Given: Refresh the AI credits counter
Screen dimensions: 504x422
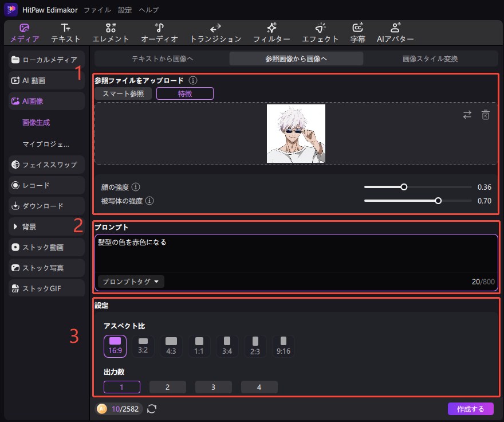Looking at the screenshot, I should click(x=152, y=409).
